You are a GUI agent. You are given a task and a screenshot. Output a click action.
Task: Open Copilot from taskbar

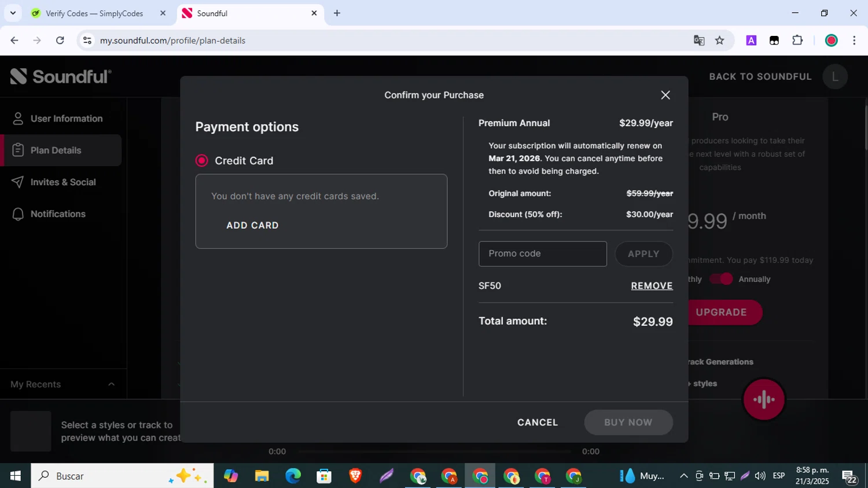point(230,476)
